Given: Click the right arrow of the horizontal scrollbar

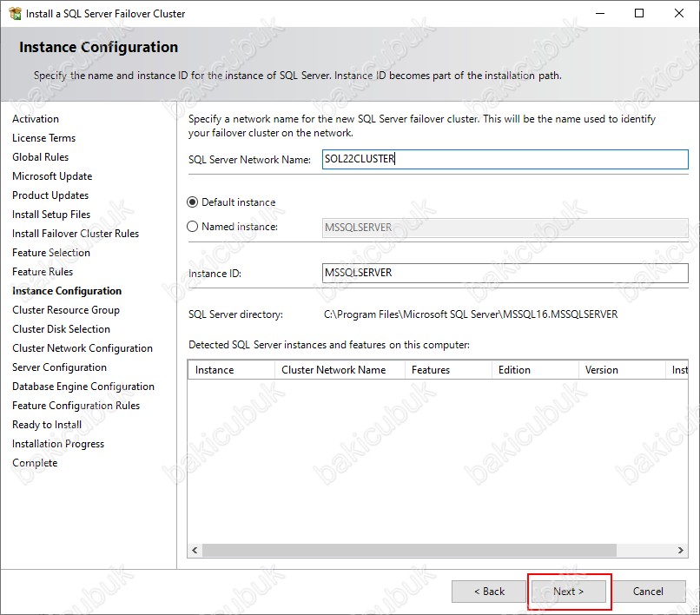Looking at the screenshot, I should click(680, 550).
